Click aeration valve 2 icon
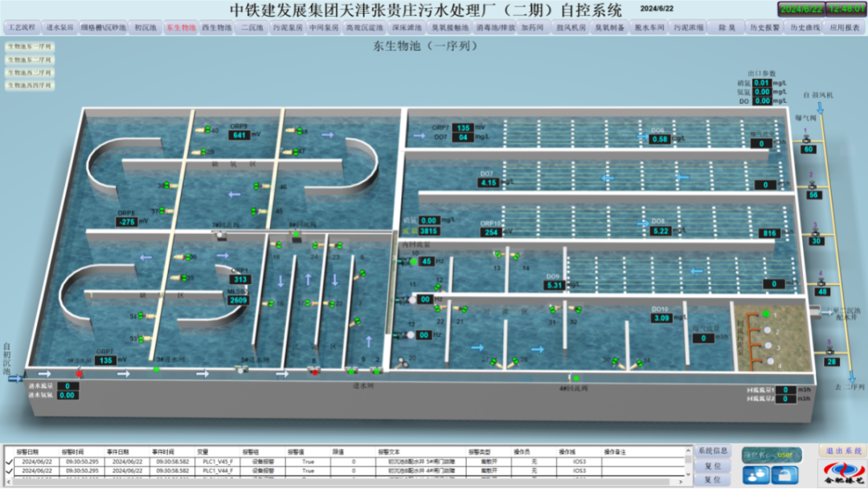 pos(812,185)
